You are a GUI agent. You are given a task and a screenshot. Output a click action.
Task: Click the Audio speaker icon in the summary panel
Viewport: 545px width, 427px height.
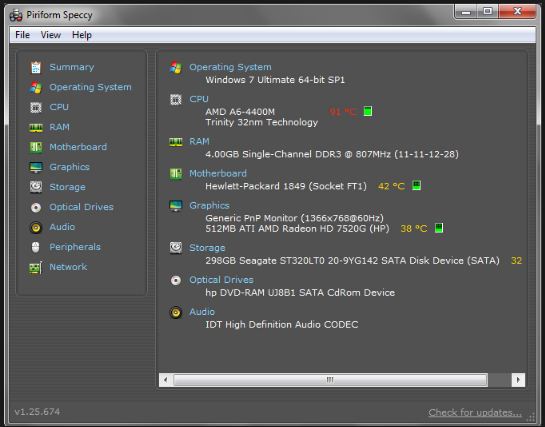pos(176,312)
